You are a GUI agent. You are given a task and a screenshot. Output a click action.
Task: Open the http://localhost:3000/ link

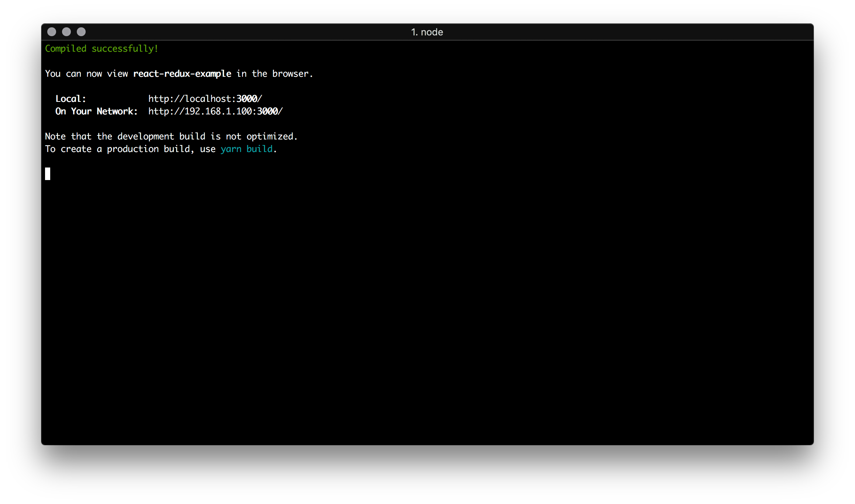(205, 99)
